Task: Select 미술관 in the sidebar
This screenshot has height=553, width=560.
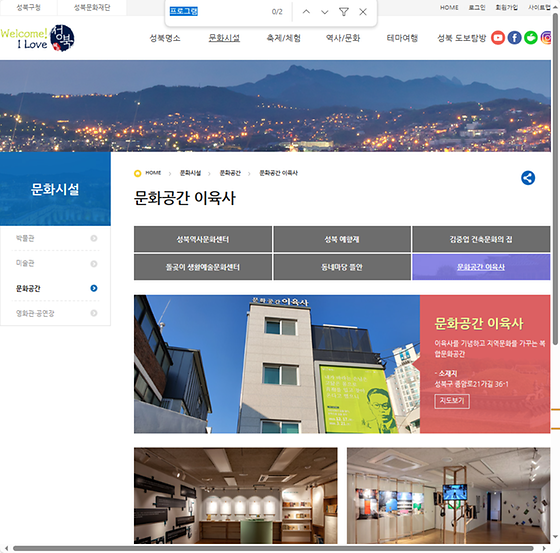Action: (x=25, y=264)
